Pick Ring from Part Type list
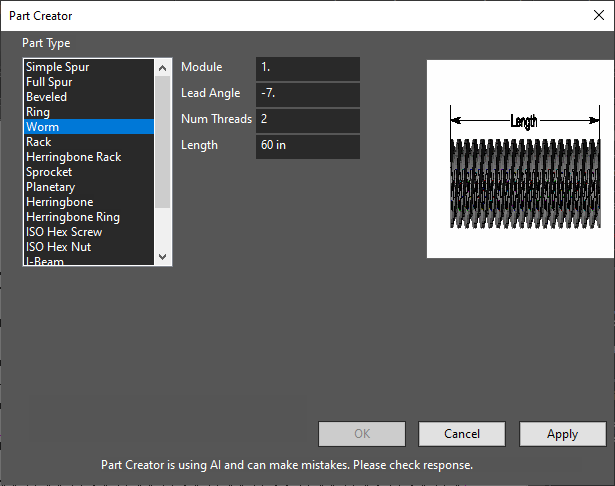The image size is (615, 486). (89, 112)
